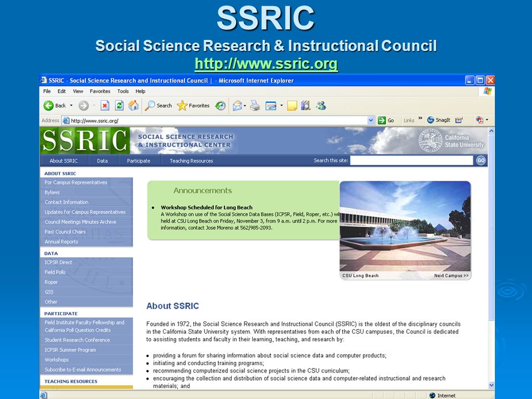Open Search magnifier in toolbar
The width and height of the screenshot is (532, 399).
click(158, 106)
